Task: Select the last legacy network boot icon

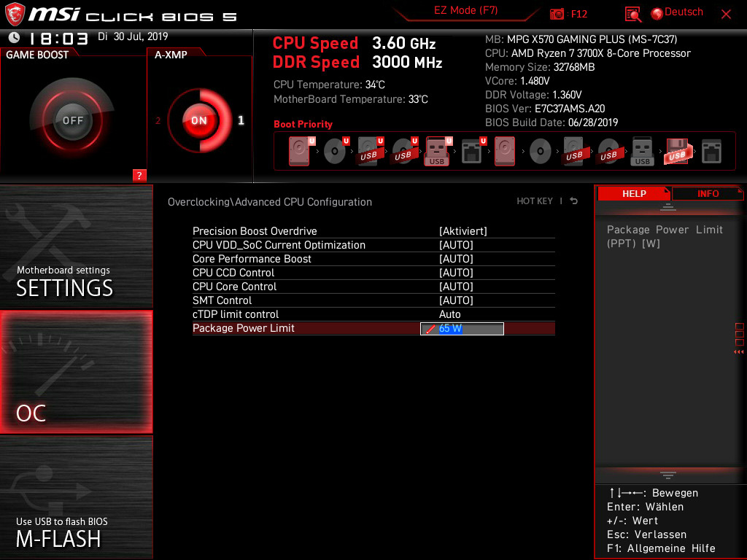Action: point(711,152)
